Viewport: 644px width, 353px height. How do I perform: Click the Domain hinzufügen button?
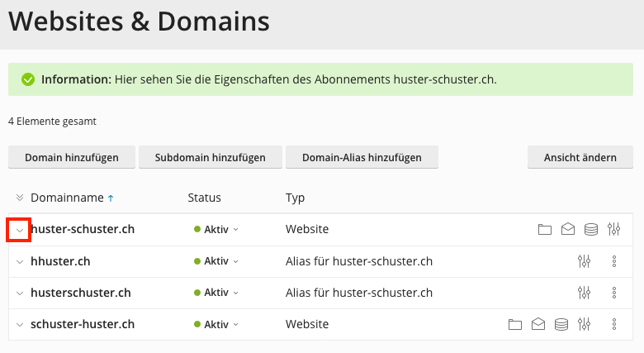point(71,158)
